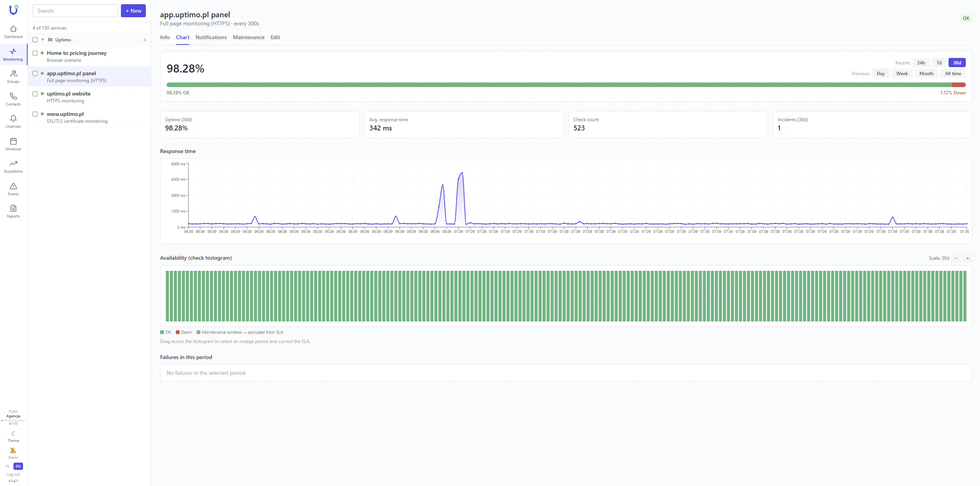Click the gray Maintenance window legend swatch
The height and width of the screenshot is (486, 980).
[x=198, y=332]
